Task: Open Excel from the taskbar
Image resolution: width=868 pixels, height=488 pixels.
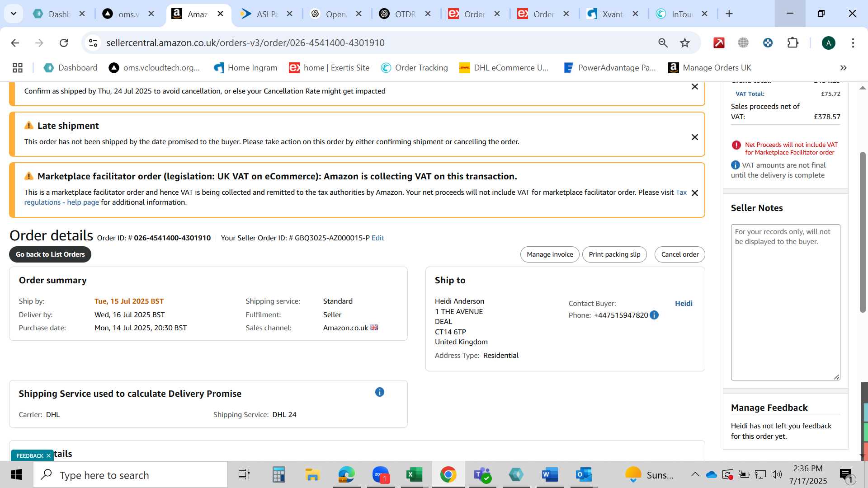Action: tap(414, 475)
